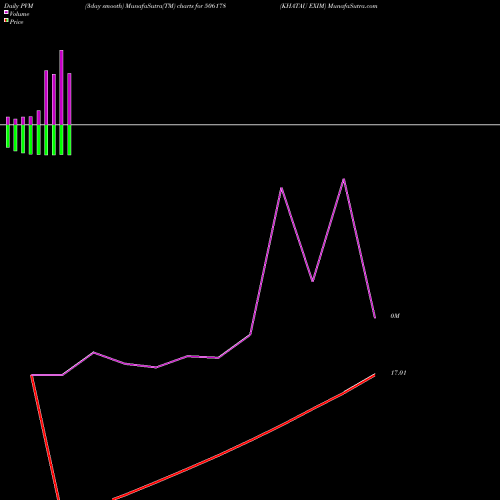Click the first green price bar on the left
500x500 pixels.
pos(8,136)
